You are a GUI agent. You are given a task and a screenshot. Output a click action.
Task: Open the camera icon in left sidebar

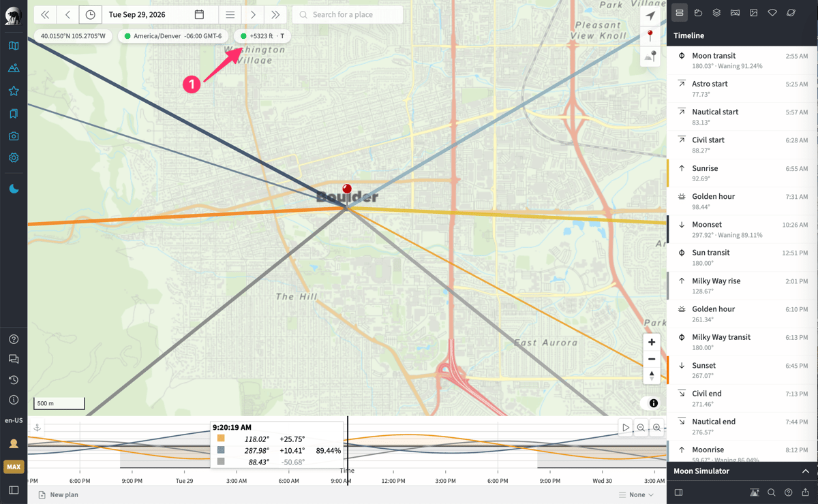tap(14, 136)
